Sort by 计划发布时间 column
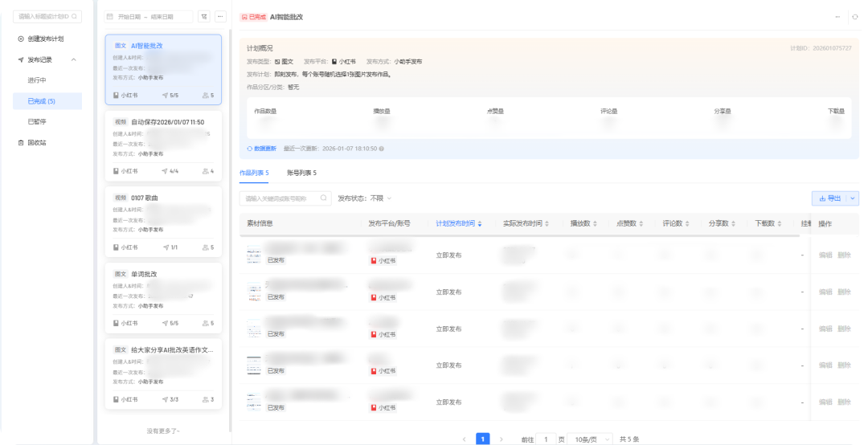868x445 pixels. (480, 224)
